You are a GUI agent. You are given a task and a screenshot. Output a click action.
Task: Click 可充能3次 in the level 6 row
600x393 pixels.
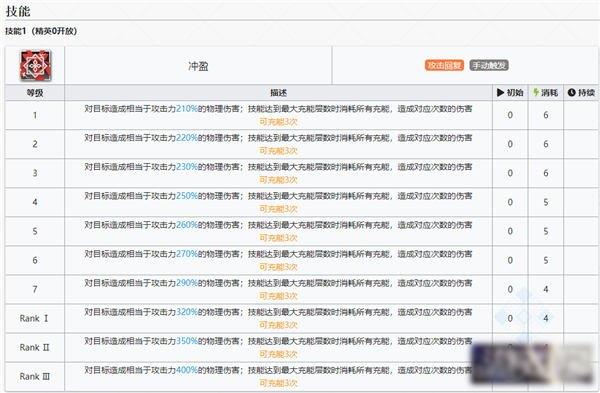pos(279,267)
